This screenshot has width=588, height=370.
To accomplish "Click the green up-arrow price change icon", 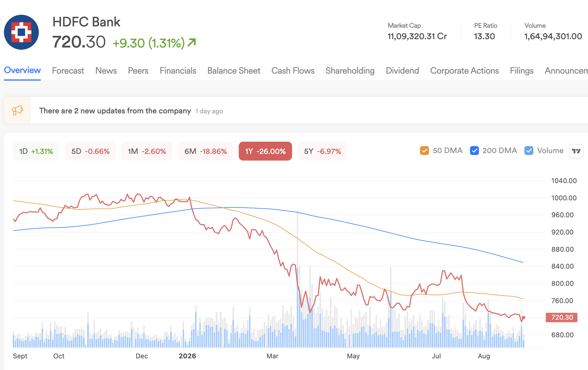I will [x=192, y=42].
